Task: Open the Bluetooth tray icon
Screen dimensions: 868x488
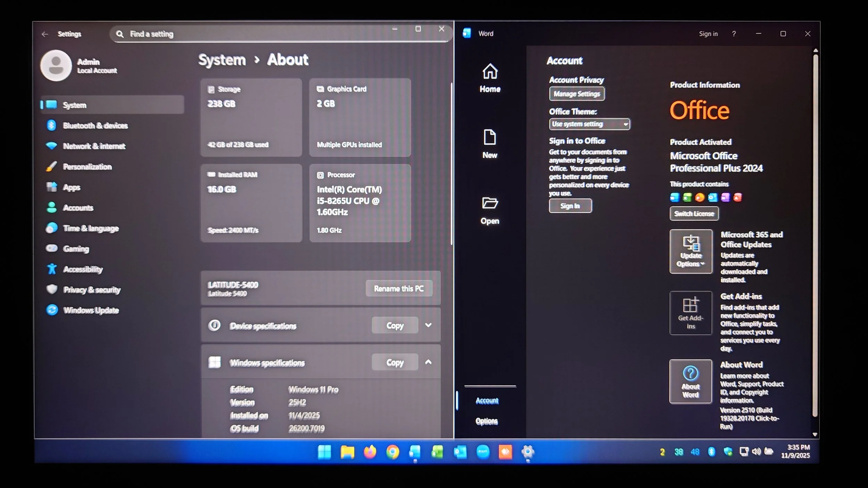Action: pos(711,452)
